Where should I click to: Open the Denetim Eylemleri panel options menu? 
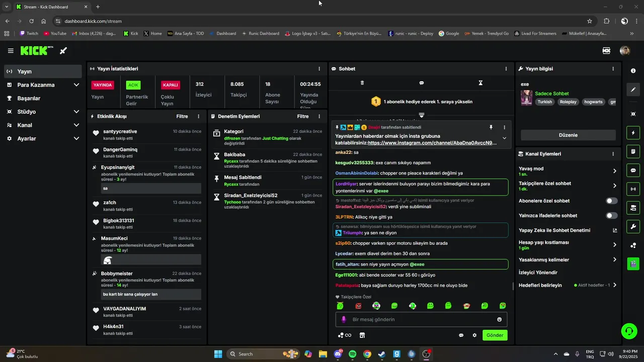pos(319,116)
